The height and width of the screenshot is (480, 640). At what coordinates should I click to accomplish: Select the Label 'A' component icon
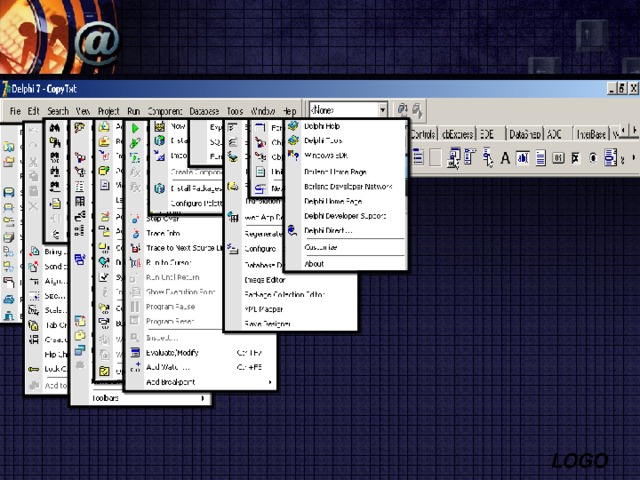click(x=505, y=158)
